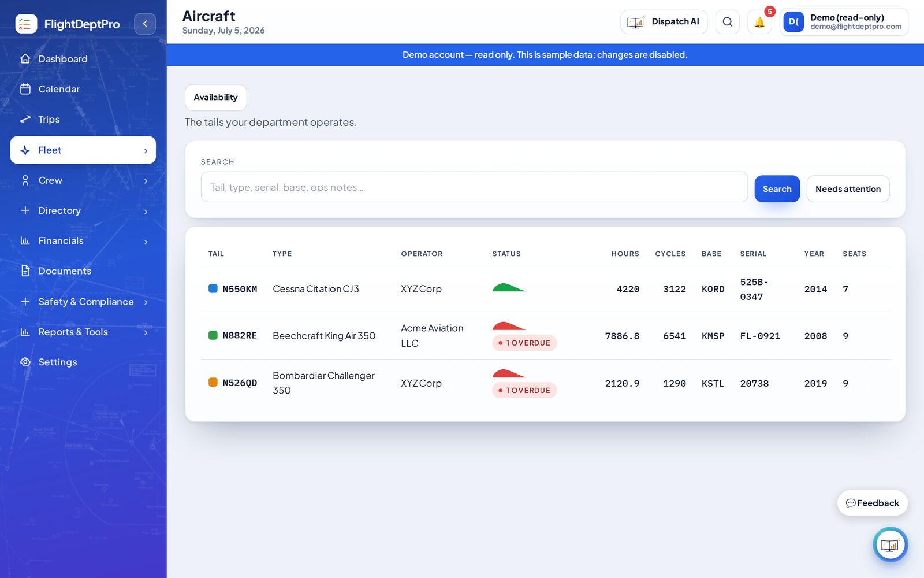
Task: Click the Dashboard home icon
Action: pos(25,58)
